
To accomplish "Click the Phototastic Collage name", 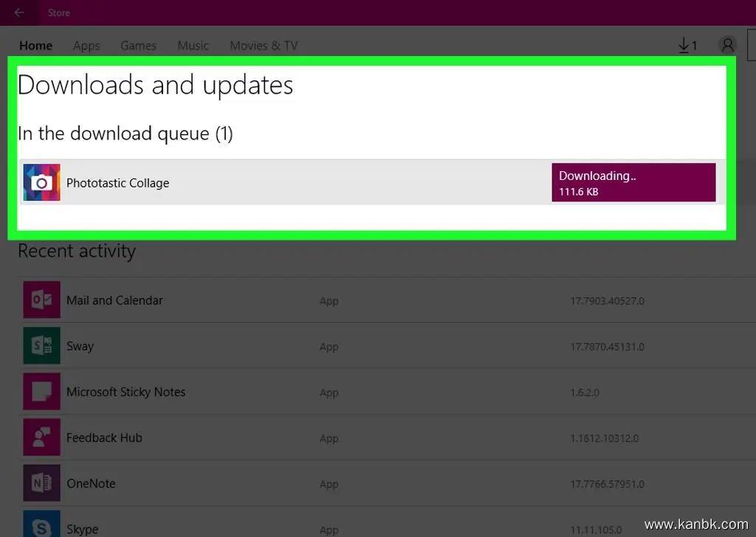I will [x=118, y=183].
